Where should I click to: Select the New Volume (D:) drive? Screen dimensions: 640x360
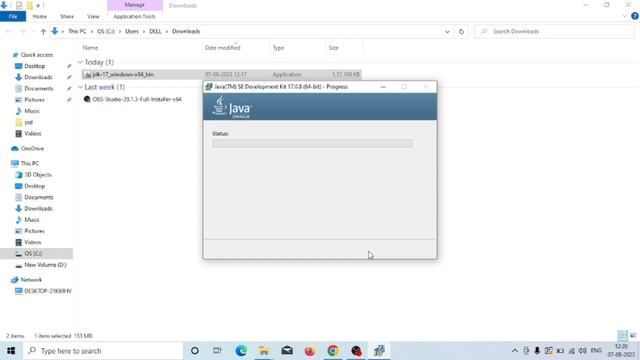(x=45, y=265)
